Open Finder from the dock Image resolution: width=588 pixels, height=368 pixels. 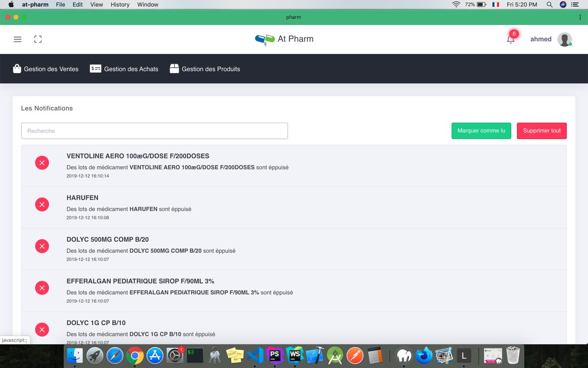tap(75, 355)
